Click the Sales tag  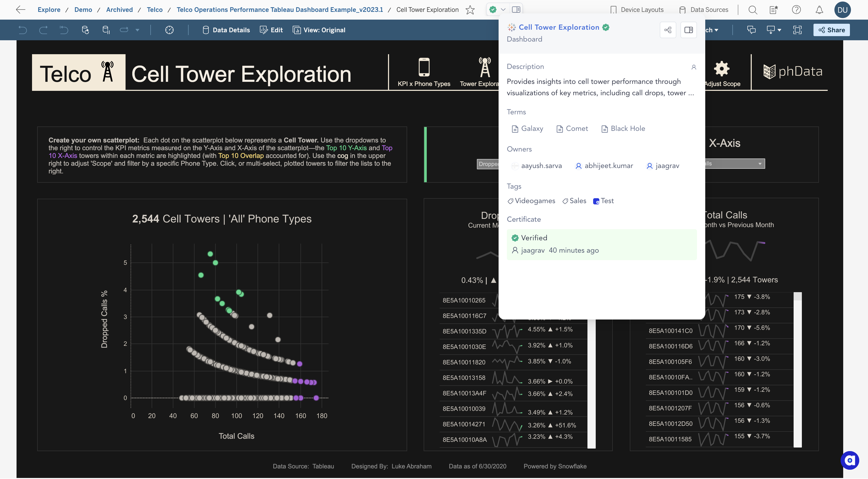tap(574, 201)
